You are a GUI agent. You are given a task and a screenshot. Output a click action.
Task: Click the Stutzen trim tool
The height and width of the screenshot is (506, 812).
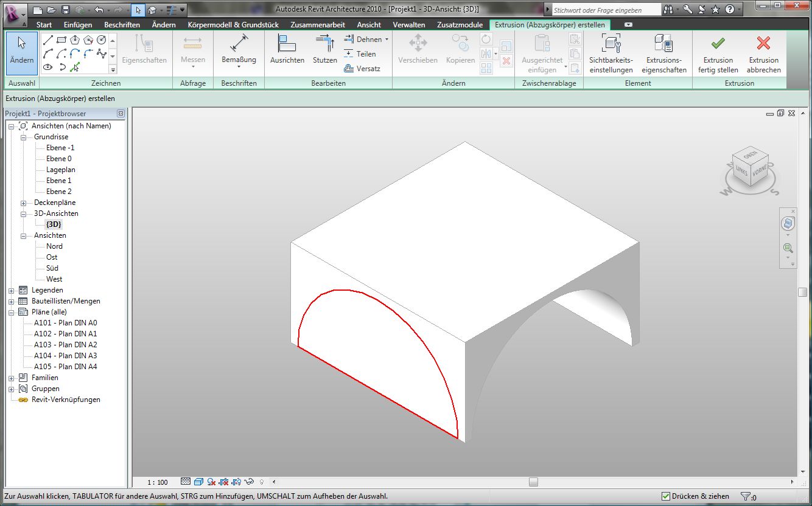(325, 49)
